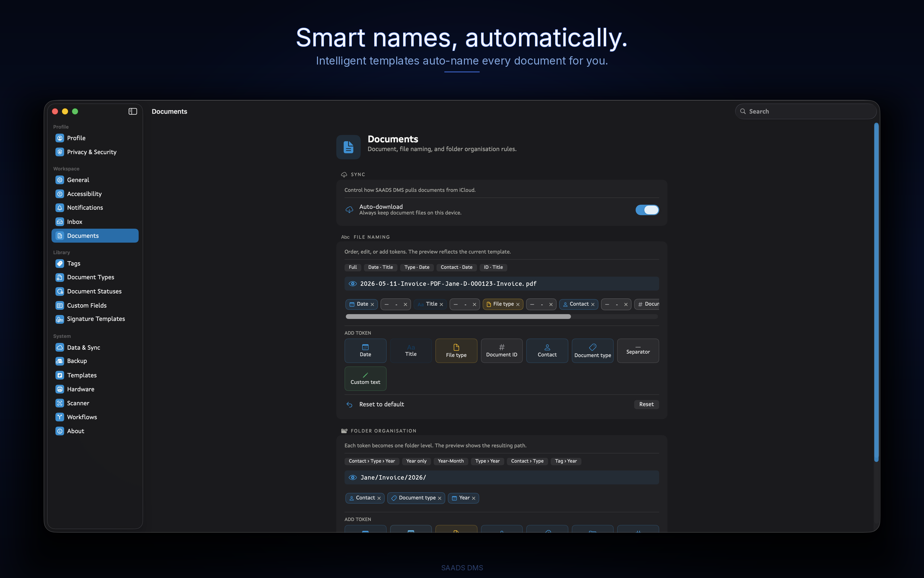Open Backup settings

point(95,361)
